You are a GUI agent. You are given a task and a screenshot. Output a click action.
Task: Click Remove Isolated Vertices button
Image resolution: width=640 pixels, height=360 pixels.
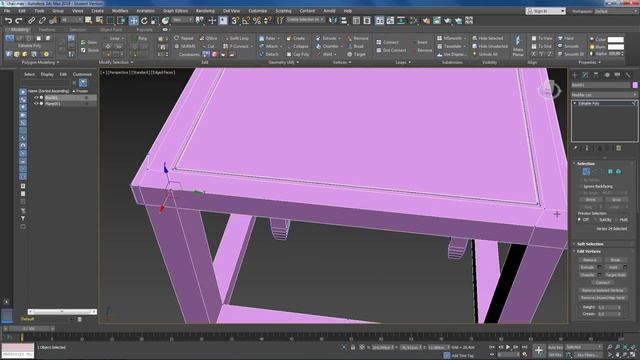tap(602, 290)
